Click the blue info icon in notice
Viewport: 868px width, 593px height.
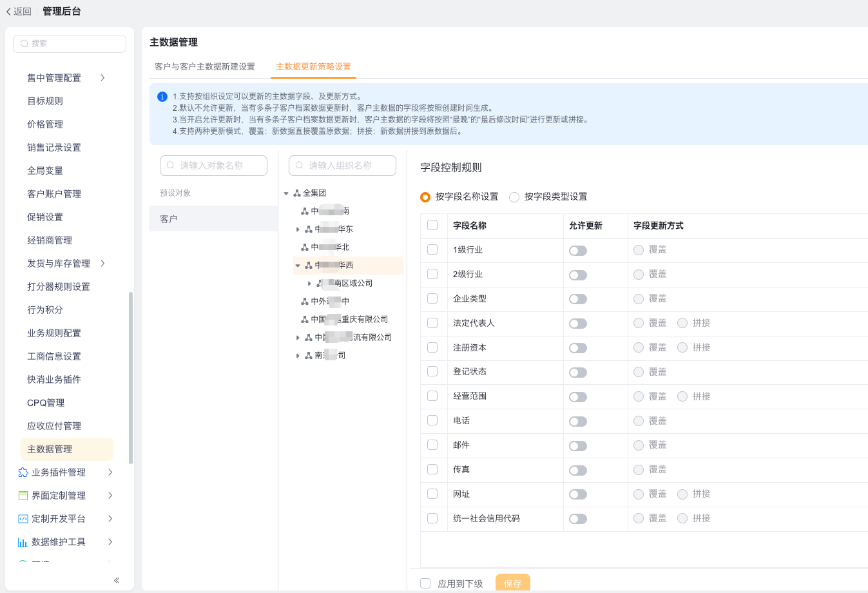click(x=162, y=97)
